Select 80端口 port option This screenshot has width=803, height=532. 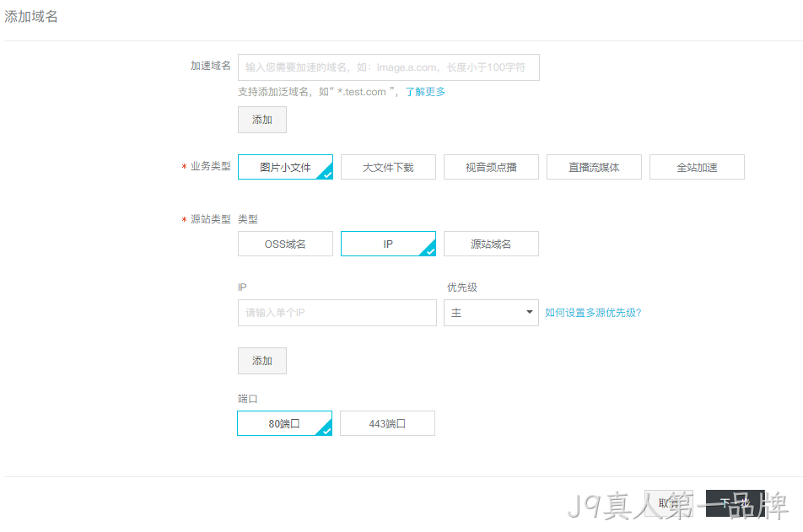click(x=285, y=423)
